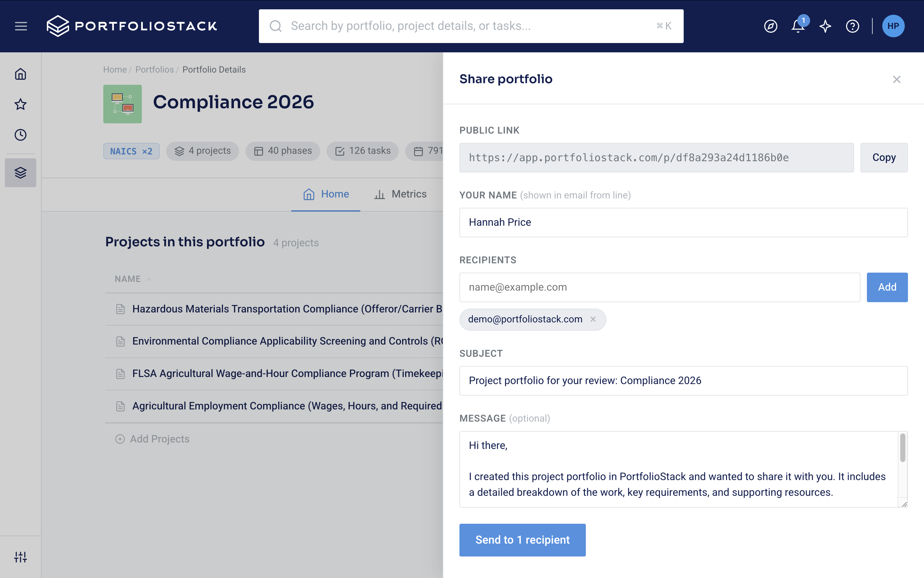Click the document icon for Hazardous Materials project
Viewport: 924px width, 578px height.
(120, 309)
